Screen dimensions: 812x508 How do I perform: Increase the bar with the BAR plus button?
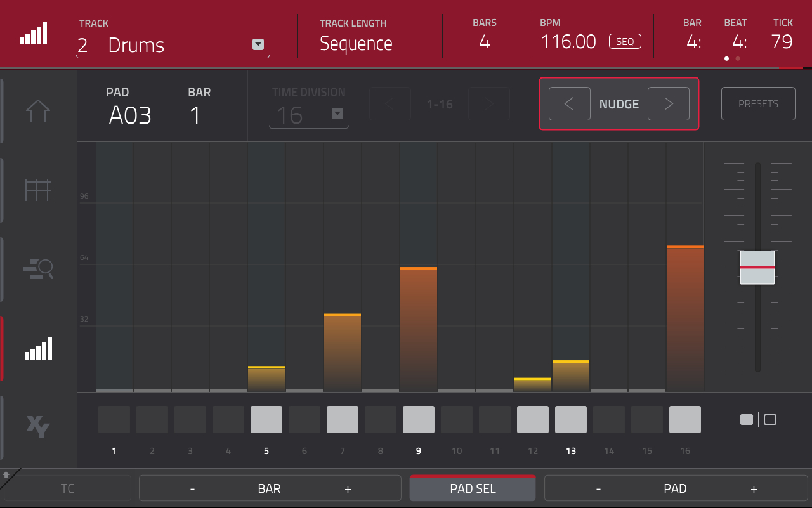[348, 488]
